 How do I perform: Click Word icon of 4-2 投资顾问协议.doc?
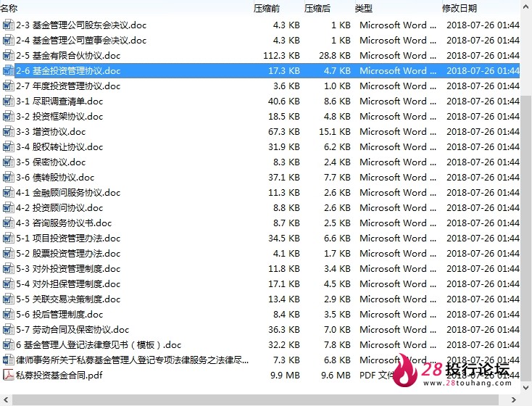click(x=8, y=208)
